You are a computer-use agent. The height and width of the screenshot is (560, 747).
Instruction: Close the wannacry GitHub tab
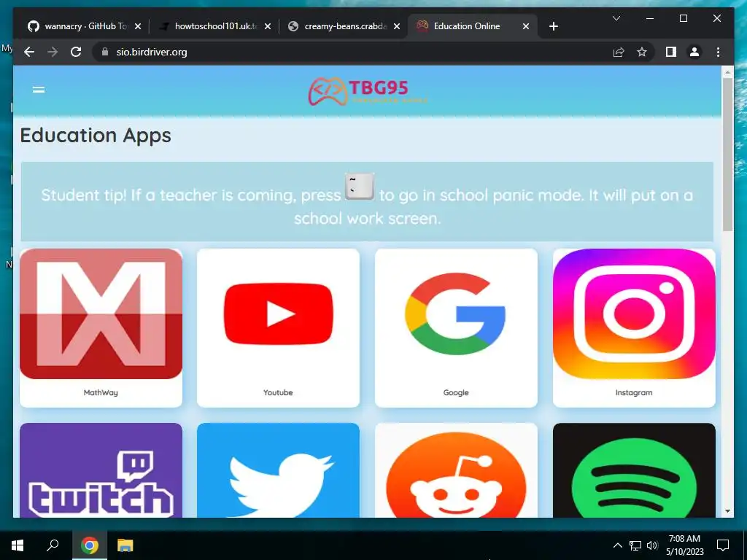click(138, 26)
